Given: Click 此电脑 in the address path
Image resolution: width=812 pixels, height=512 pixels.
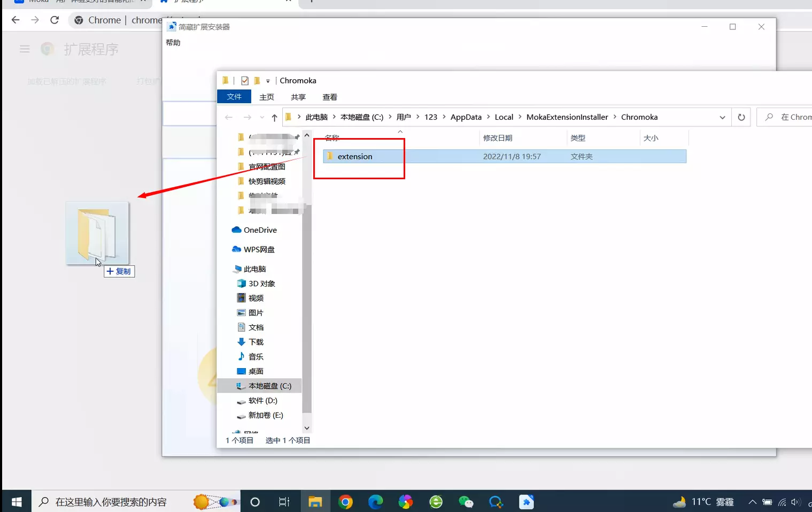Looking at the screenshot, I should point(316,117).
